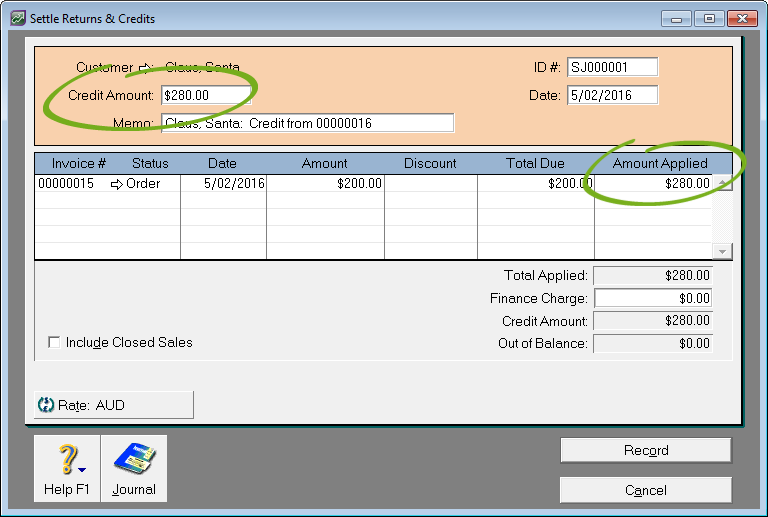Select the ID # field
The width and height of the screenshot is (768, 517).
[x=612, y=67]
